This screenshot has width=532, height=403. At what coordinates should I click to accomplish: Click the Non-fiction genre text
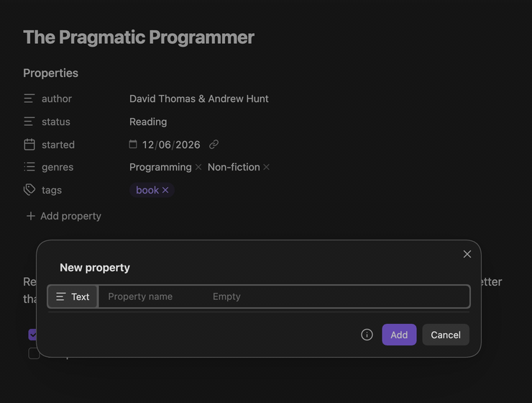(x=234, y=167)
